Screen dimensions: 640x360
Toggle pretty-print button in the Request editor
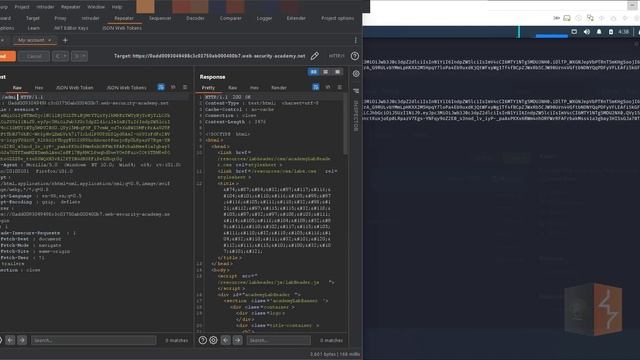[x=161, y=87]
